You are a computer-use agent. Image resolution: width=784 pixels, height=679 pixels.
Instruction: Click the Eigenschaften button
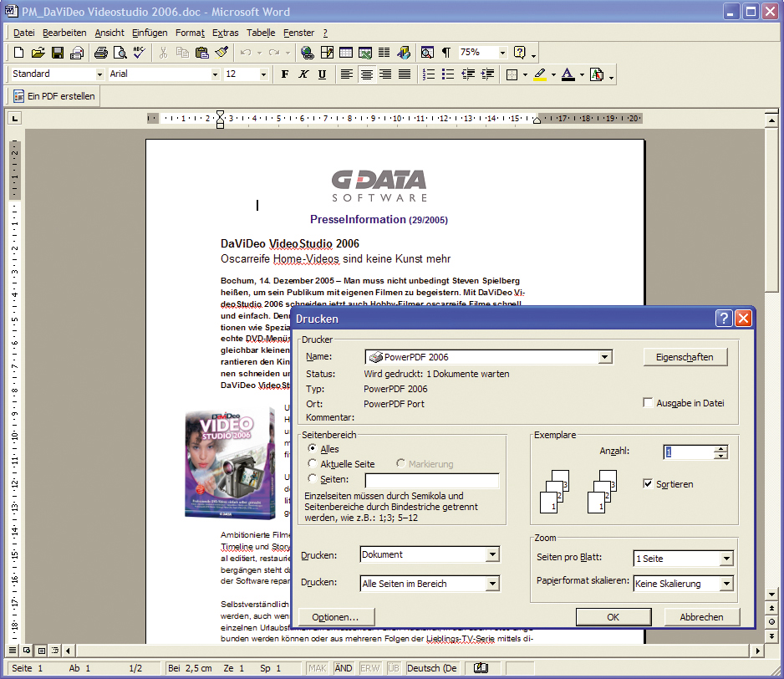(x=685, y=357)
